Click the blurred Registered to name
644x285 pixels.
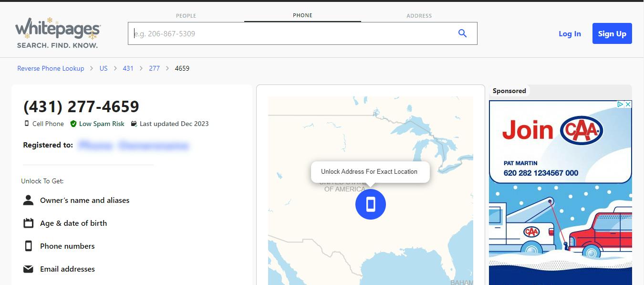tap(133, 145)
